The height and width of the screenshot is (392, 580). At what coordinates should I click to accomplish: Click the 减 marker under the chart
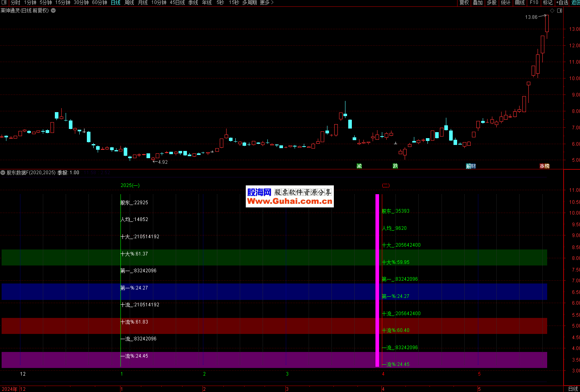[x=359, y=166]
